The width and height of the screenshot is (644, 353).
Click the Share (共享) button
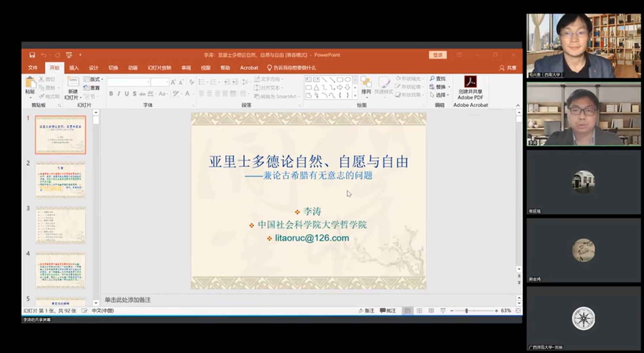(508, 68)
